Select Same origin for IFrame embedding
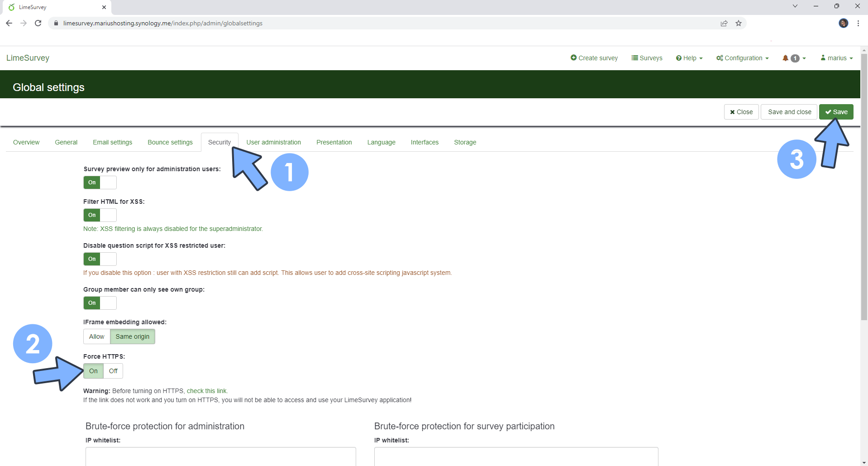868x466 pixels. pyautogui.click(x=133, y=336)
